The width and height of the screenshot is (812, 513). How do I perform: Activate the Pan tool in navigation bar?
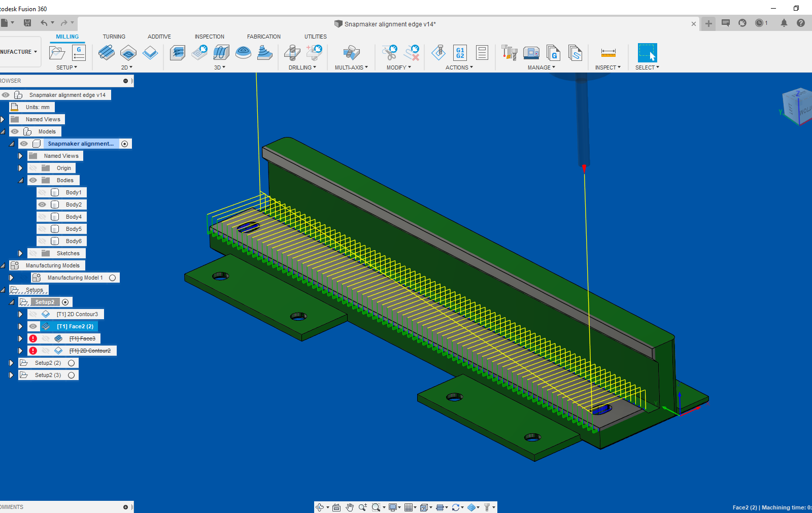[x=349, y=507]
